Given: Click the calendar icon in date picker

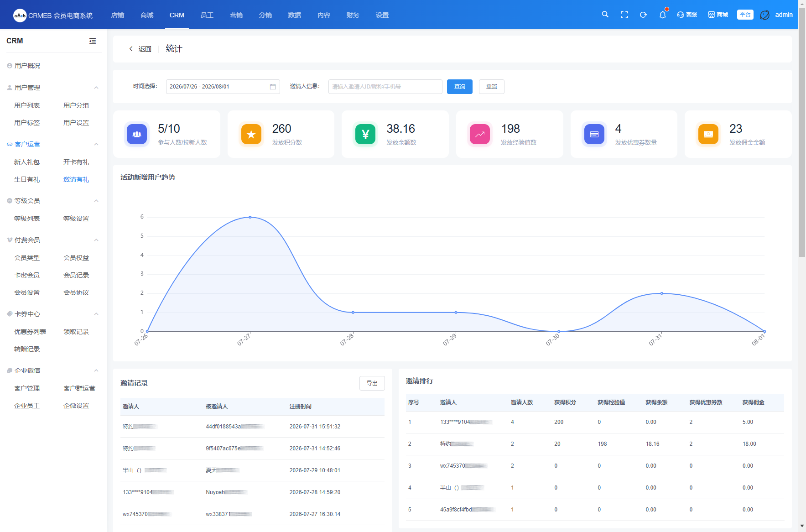Looking at the screenshot, I should 273,87.
